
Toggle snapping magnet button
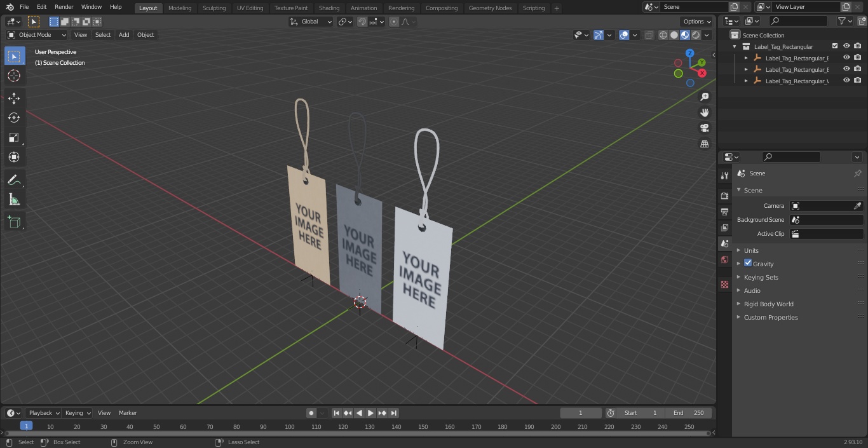(x=362, y=22)
